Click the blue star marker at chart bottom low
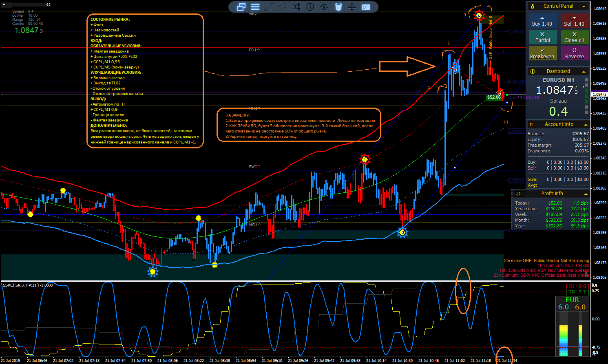 153,271
